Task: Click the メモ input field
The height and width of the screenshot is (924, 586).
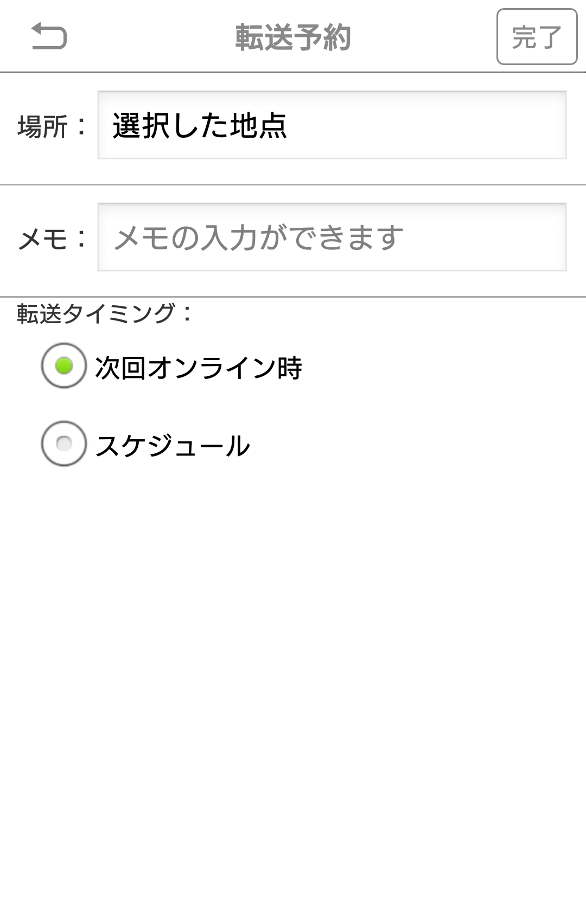Action: [332, 237]
